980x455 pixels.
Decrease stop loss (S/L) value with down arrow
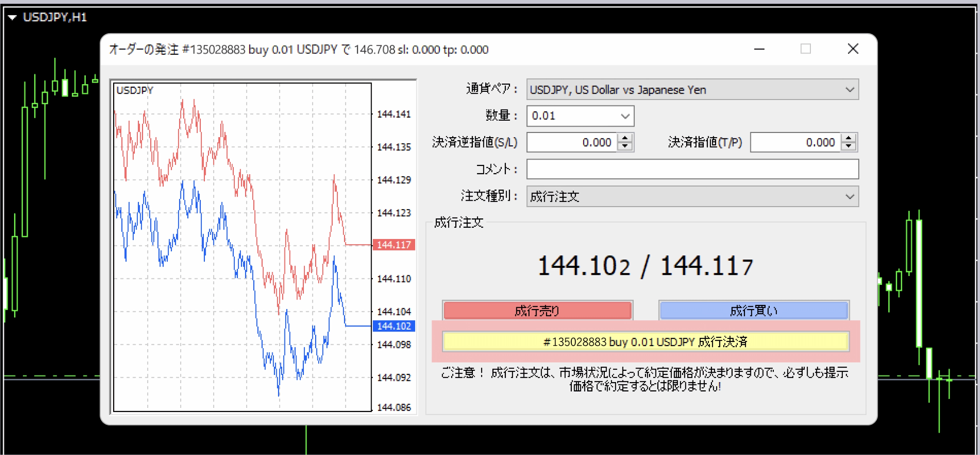pos(625,146)
